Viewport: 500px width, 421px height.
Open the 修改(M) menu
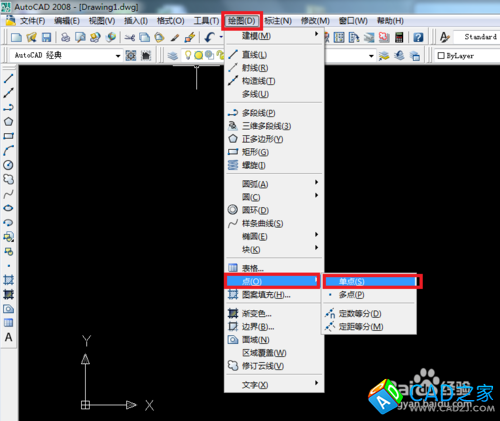(x=315, y=21)
